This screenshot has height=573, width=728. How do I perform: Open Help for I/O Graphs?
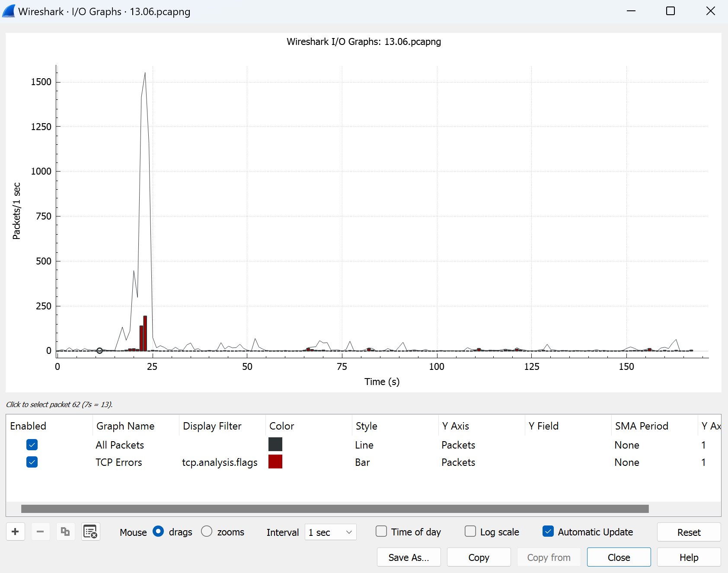(x=689, y=557)
